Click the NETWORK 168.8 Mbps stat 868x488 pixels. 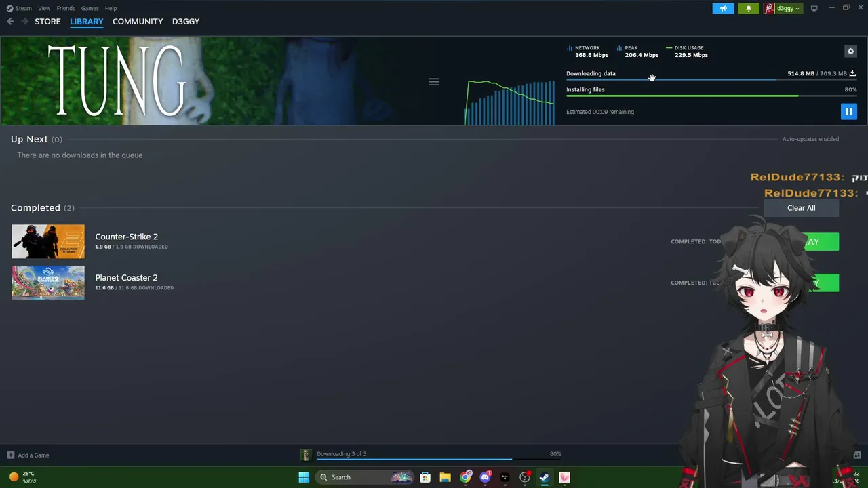coord(587,52)
